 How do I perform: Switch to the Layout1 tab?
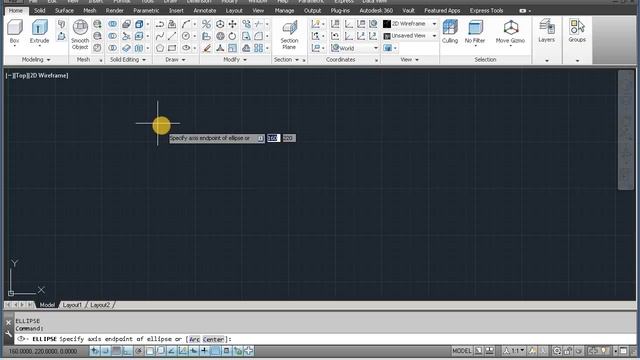click(x=72, y=305)
